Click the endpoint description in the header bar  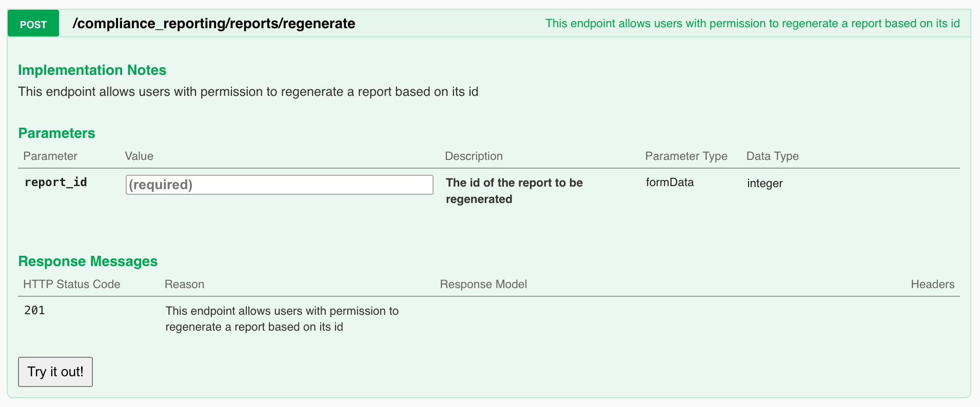[752, 23]
